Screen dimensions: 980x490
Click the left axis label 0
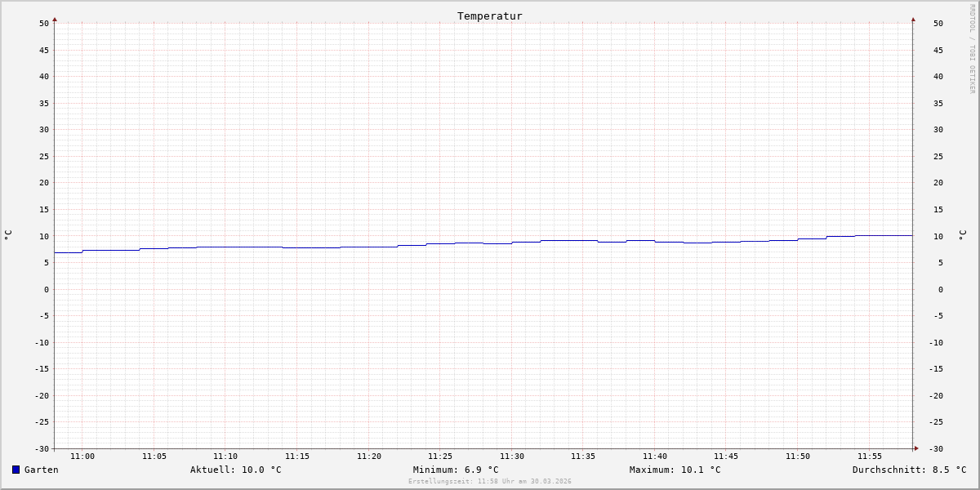click(47, 289)
